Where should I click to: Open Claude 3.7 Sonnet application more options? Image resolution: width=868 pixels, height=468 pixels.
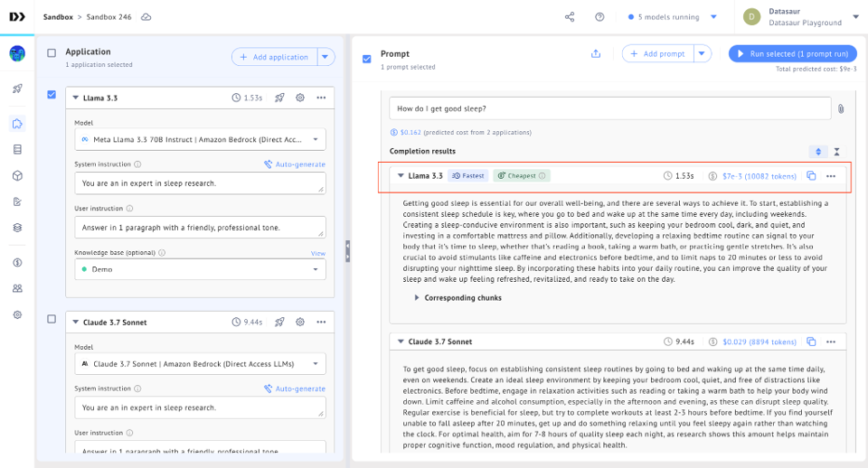(x=321, y=322)
